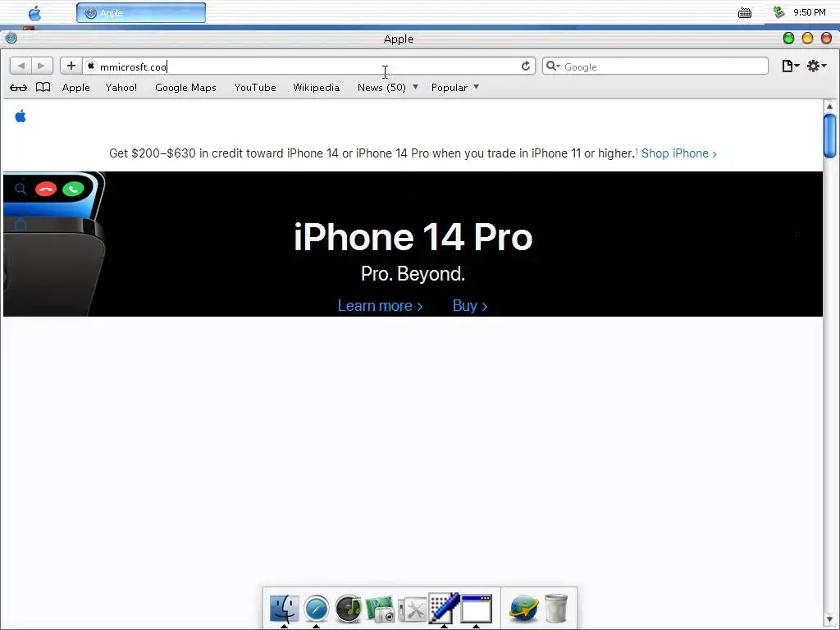Click the keyboard icon in the menu bar
Image resolution: width=840 pixels, height=630 pixels.
point(745,13)
